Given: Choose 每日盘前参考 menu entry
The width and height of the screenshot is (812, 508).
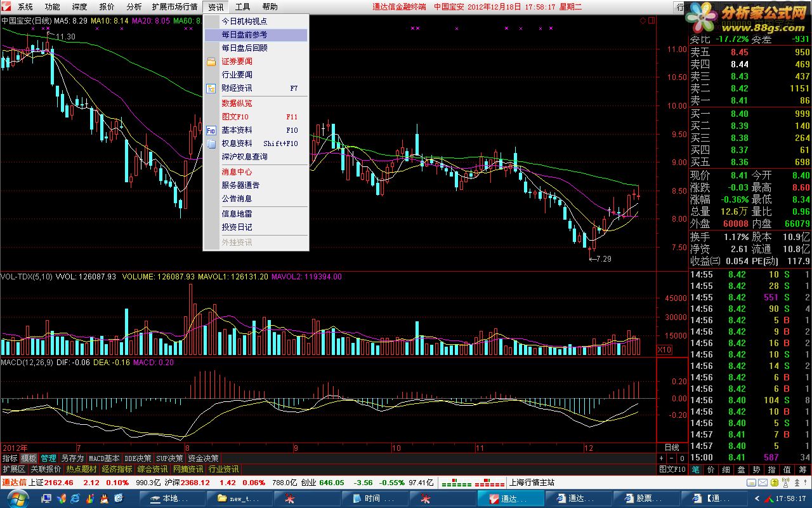Looking at the screenshot, I should (256, 35).
